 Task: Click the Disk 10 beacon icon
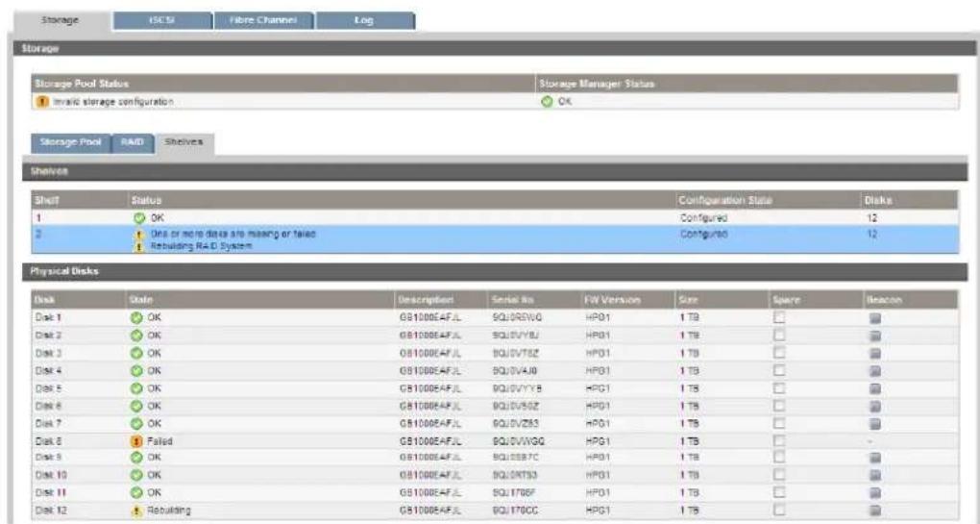click(x=875, y=475)
